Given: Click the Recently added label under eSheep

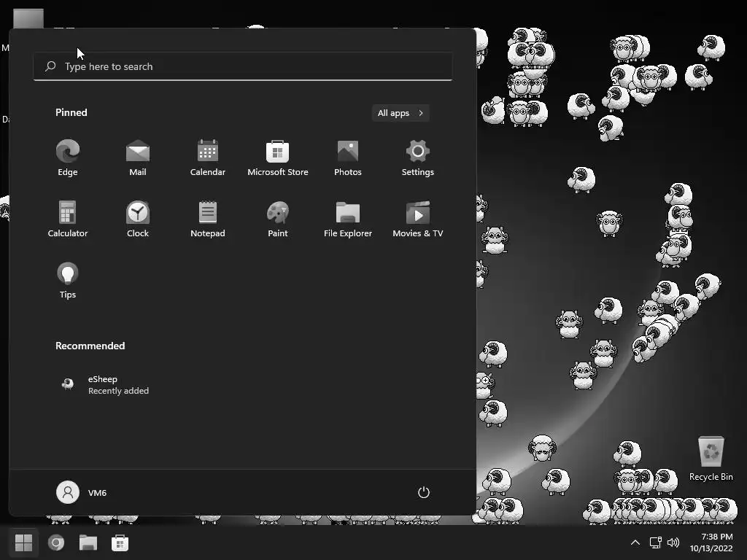Looking at the screenshot, I should [118, 391].
